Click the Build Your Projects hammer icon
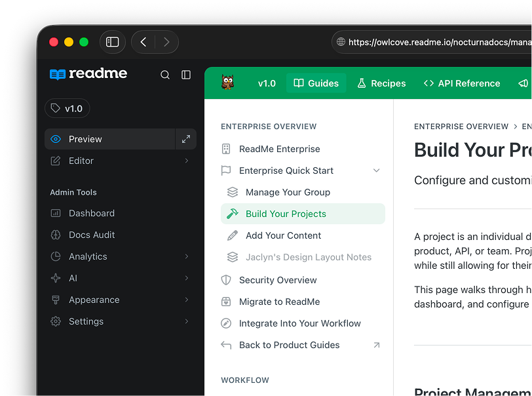532x396 pixels. click(x=233, y=214)
